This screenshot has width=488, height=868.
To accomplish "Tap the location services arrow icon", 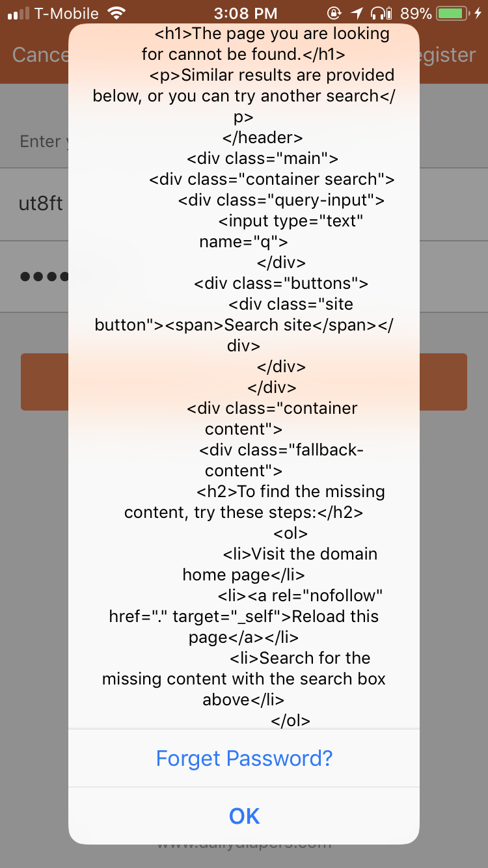I will click(356, 13).
